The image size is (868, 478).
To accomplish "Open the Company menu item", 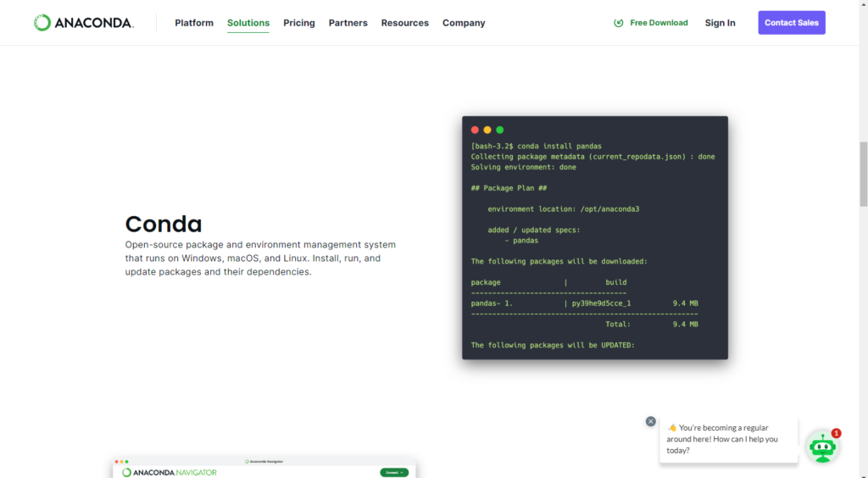I will pos(464,23).
